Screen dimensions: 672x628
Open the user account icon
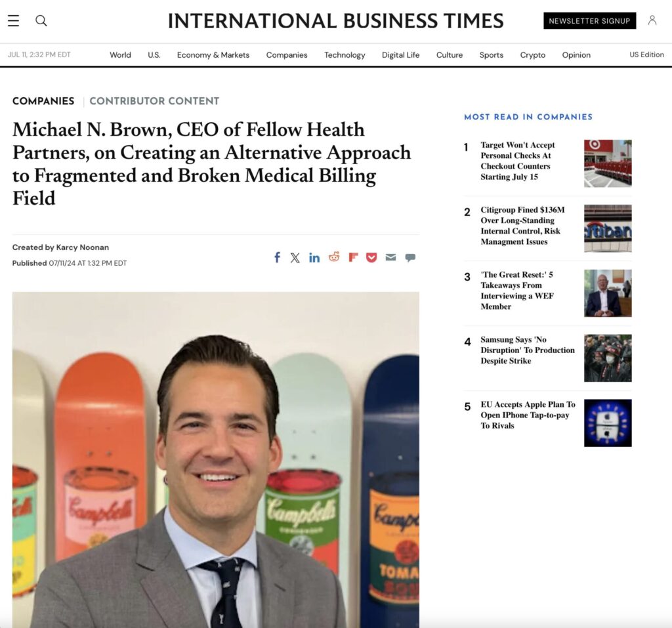click(x=652, y=20)
